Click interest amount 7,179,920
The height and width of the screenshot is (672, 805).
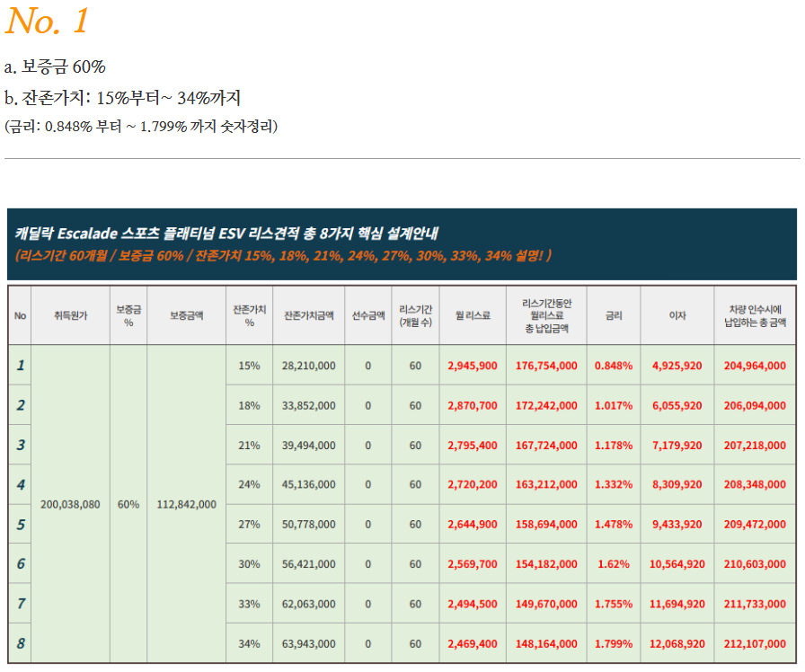[677, 446]
